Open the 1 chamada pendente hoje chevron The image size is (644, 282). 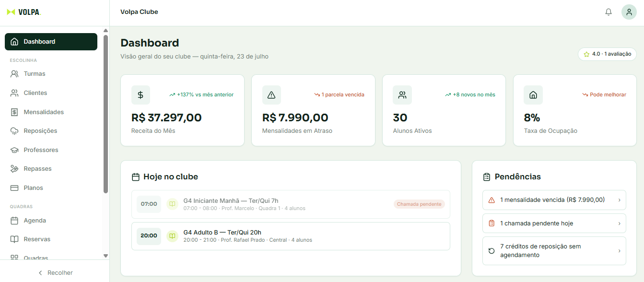pos(619,223)
